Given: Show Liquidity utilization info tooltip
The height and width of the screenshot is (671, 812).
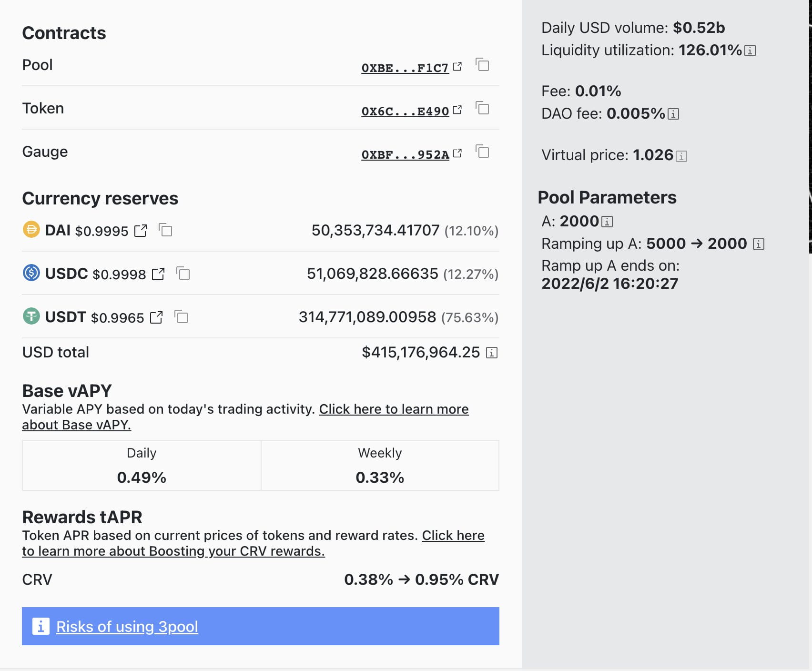Looking at the screenshot, I should [750, 51].
